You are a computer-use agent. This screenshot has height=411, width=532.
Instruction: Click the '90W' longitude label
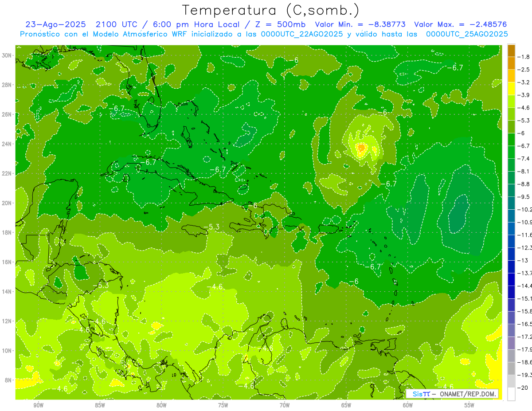point(38,405)
